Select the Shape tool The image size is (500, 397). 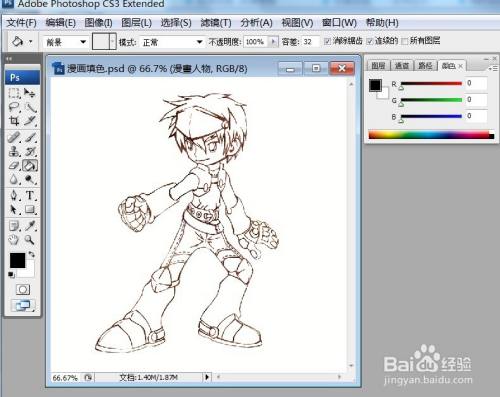tap(30, 209)
